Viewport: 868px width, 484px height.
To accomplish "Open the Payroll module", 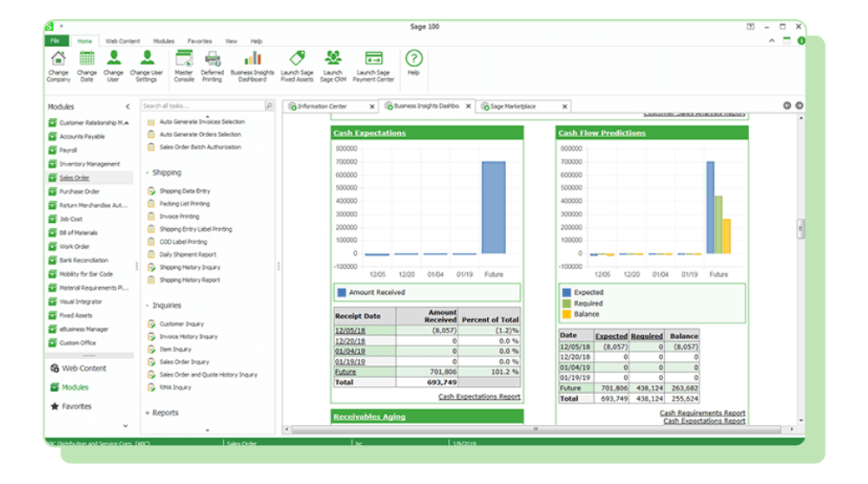I will (x=68, y=150).
